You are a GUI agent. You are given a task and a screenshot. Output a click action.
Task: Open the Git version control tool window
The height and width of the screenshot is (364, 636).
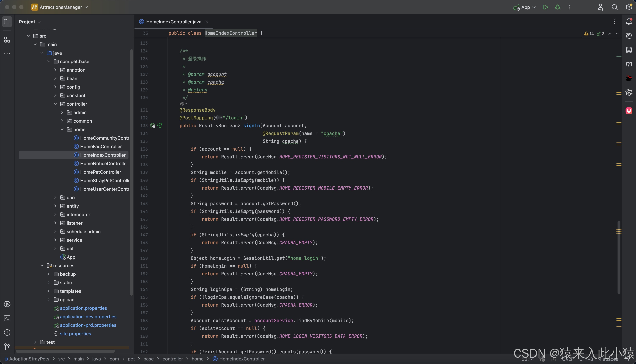point(7,346)
